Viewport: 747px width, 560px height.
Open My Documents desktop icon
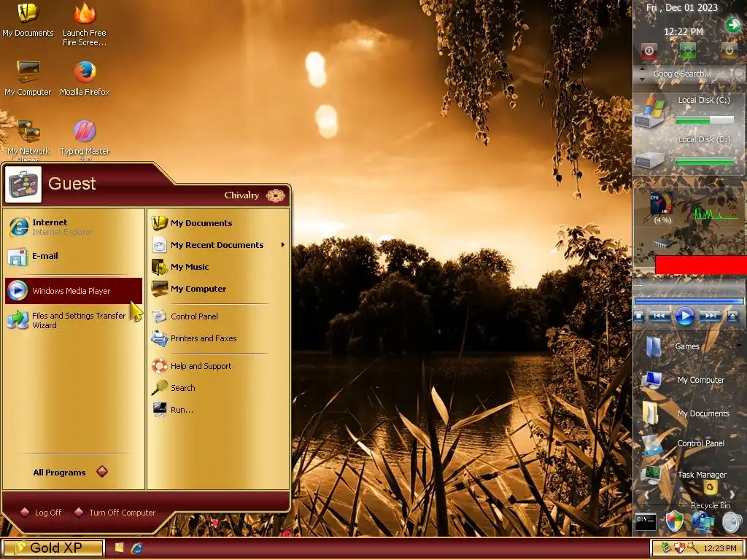tap(28, 20)
